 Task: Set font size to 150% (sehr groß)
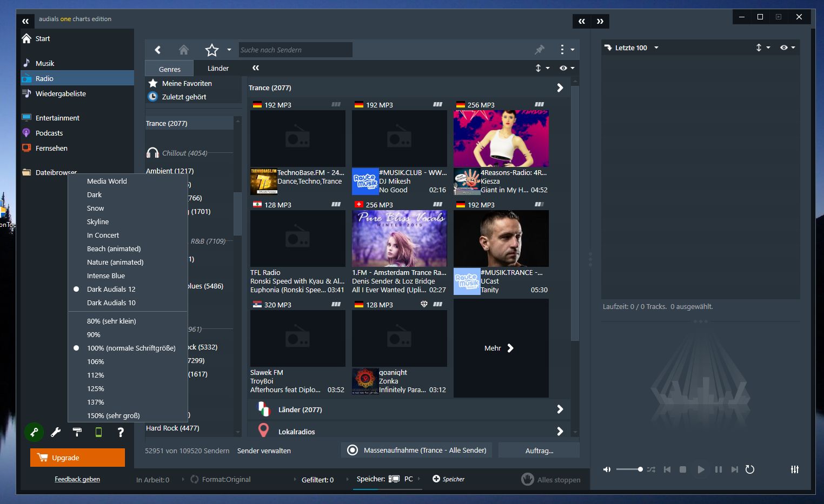pos(128,415)
